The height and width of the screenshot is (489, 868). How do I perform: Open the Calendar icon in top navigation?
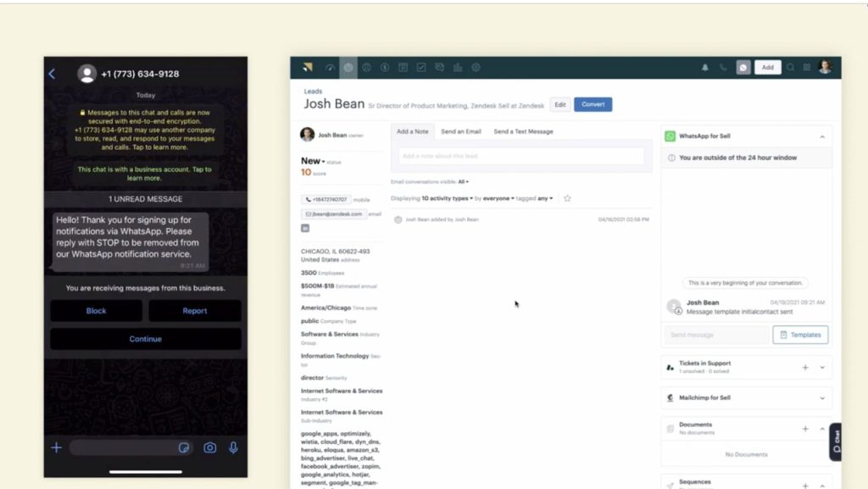403,68
